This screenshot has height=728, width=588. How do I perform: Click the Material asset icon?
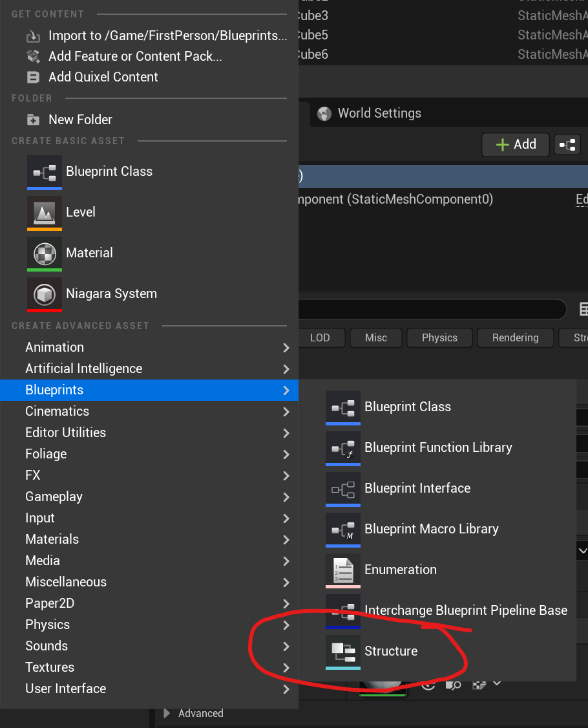tap(45, 254)
